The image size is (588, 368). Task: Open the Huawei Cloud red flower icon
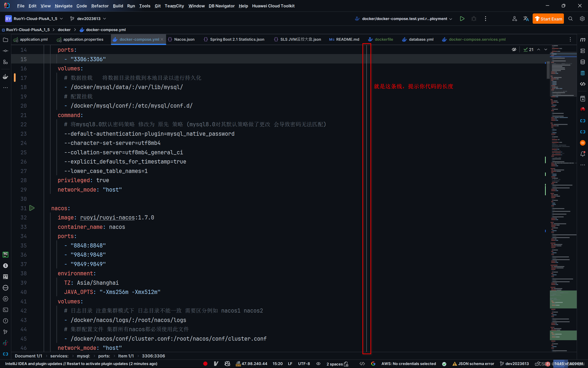(x=583, y=109)
